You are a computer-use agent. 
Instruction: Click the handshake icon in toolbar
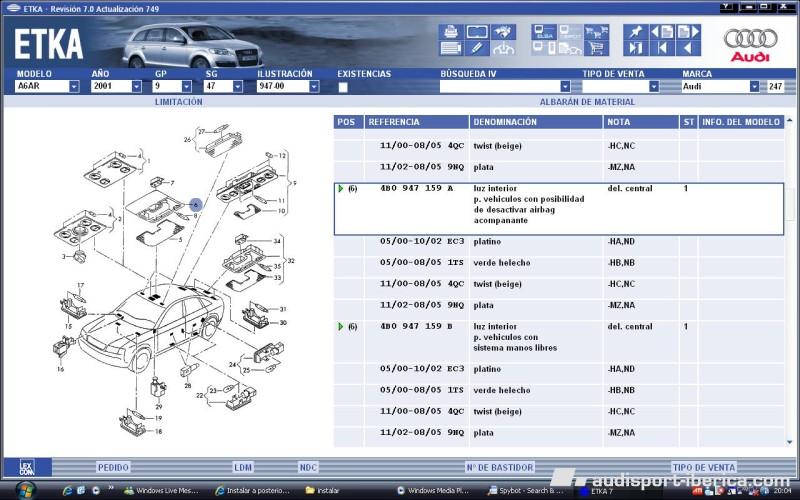(504, 32)
